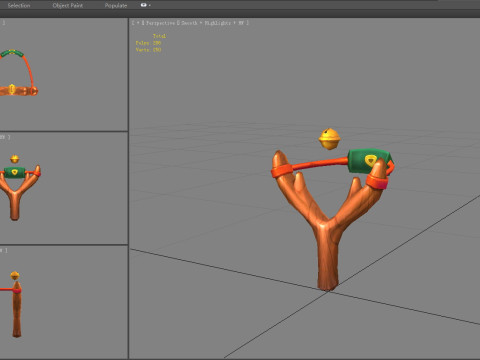480x360 pixels.
Task: Click the Verts count statistic text
Action: coord(148,50)
